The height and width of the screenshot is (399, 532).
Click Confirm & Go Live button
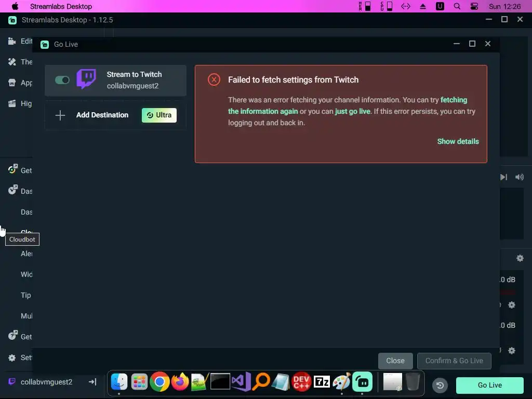click(x=454, y=361)
